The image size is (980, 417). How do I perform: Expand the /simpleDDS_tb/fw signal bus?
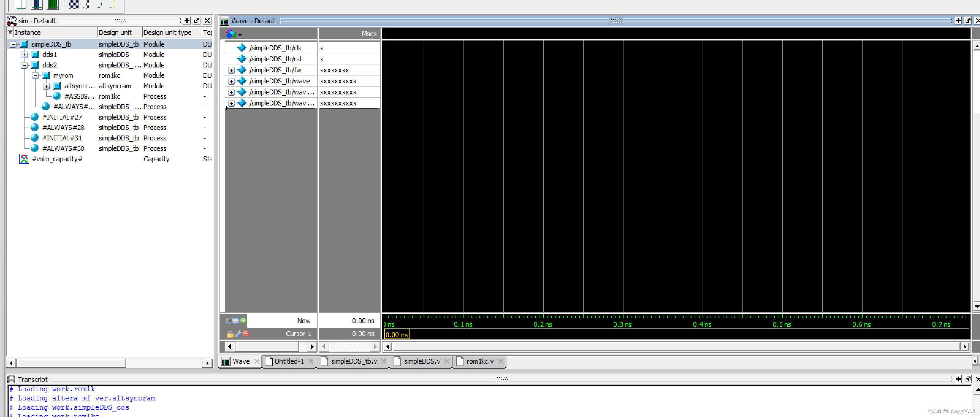tap(231, 70)
